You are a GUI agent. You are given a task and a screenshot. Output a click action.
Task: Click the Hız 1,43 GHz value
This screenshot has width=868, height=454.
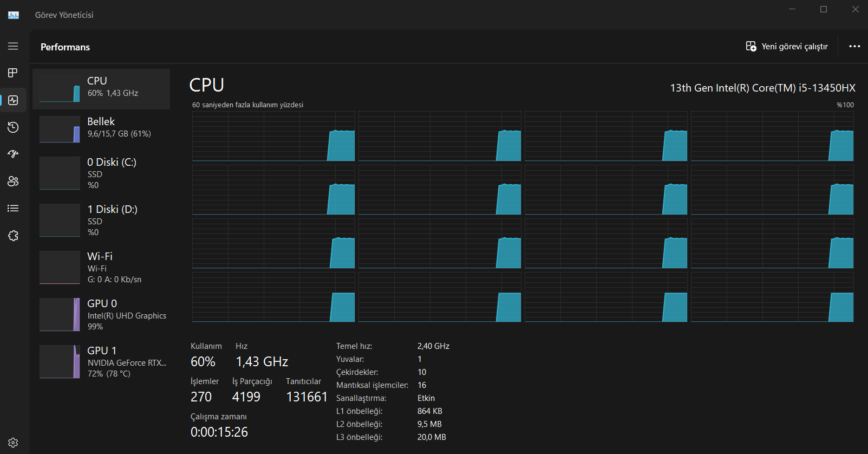tap(262, 362)
